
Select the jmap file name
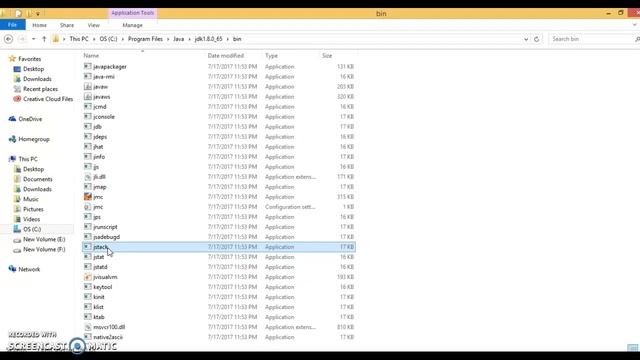coord(100,187)
